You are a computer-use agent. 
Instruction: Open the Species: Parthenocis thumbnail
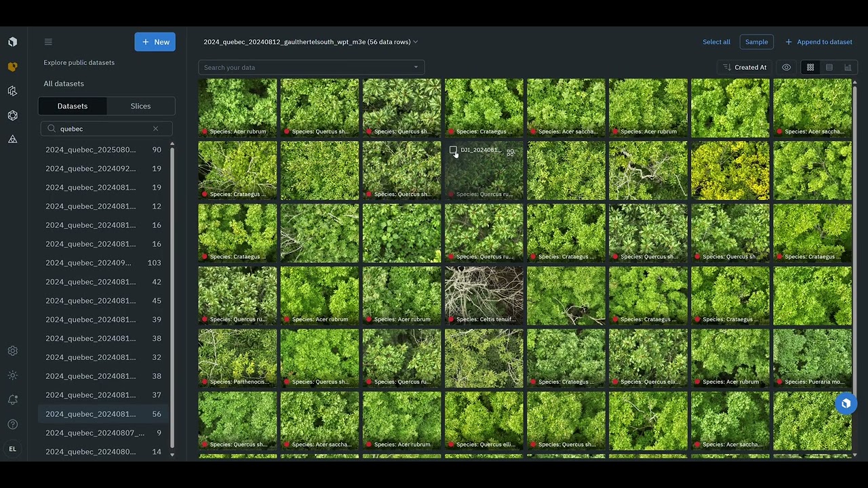(x=237, y=358)
